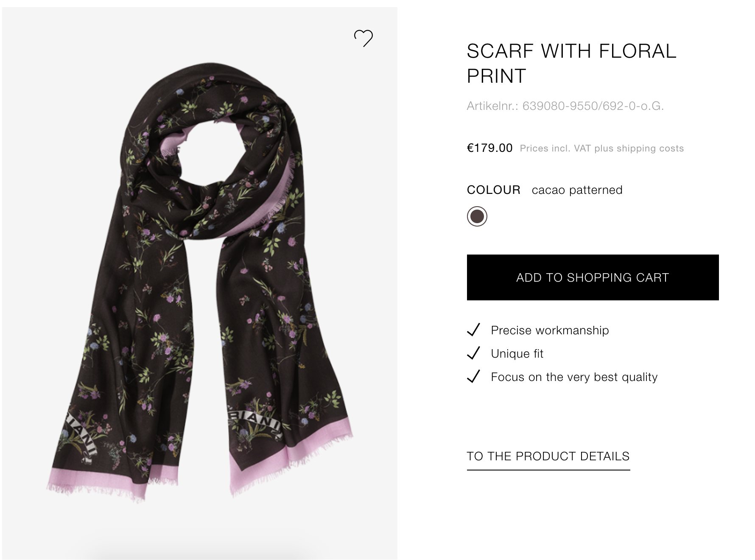755x560 pixels.
Task: Click the checkmark beside Focus on quality
Action: click(x=473, y=376)
